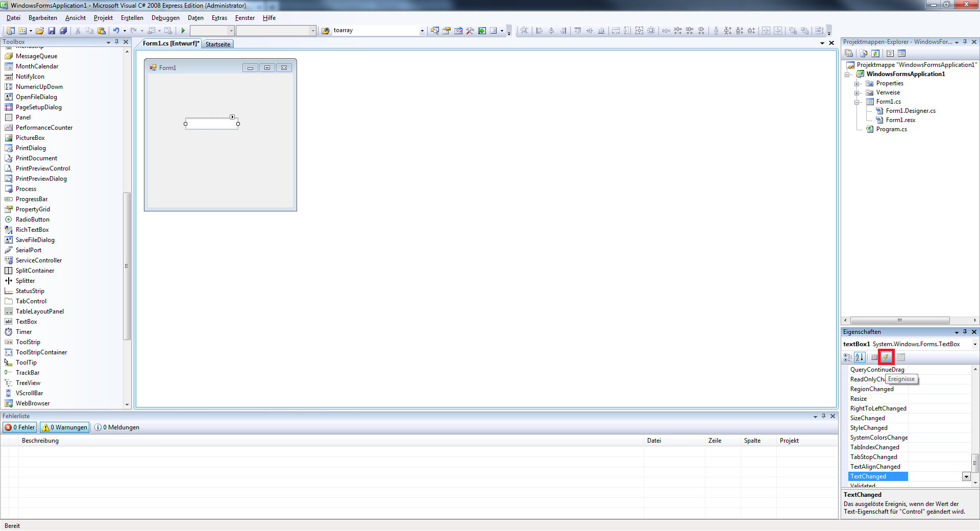This screenshot has height=531, width=980.
Task: Click the Save All icon
Action: (x=63, y=31)
